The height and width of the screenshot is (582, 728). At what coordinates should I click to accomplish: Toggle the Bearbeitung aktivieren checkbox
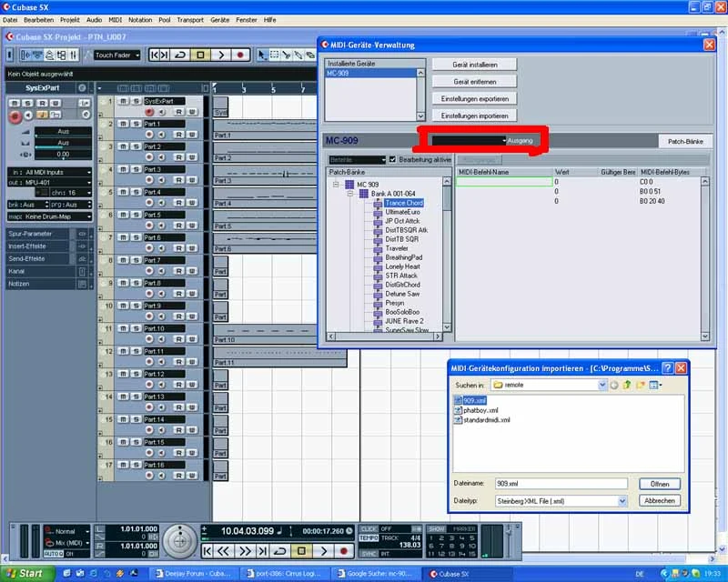[392, 159]
